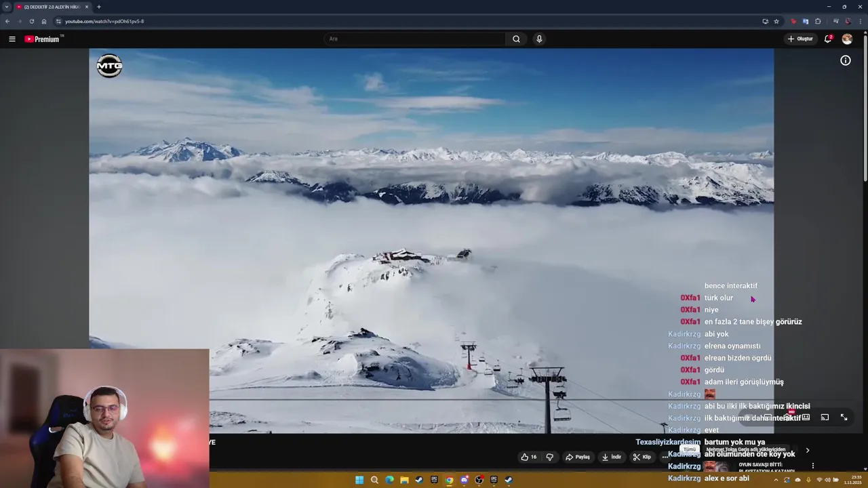
Task: Reload the page in Chrome
Action: (x=31, y=21)
